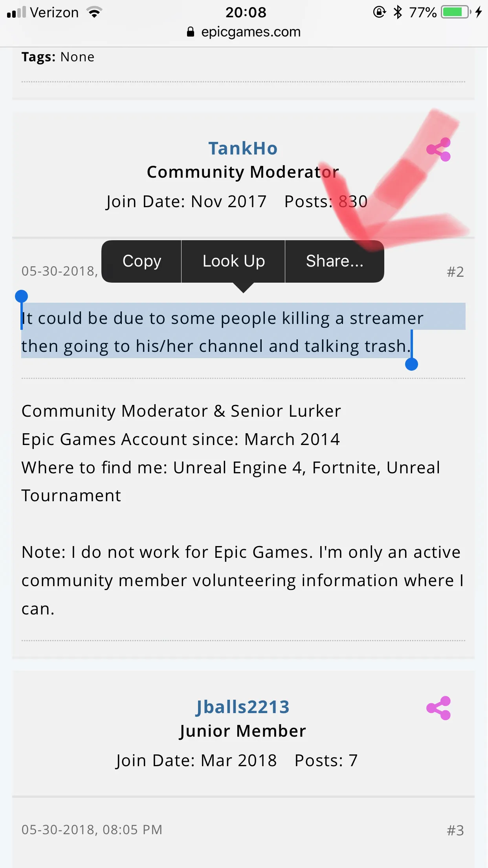Tap the Wi-Fi icon next to Verizon
Screen dimensions: 488x868
[94, 12]
